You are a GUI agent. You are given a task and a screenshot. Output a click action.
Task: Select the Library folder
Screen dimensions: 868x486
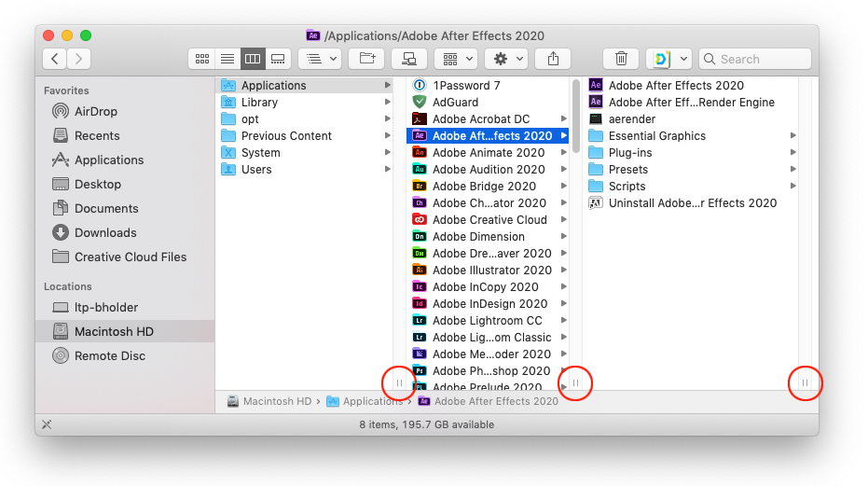[304, 103]
